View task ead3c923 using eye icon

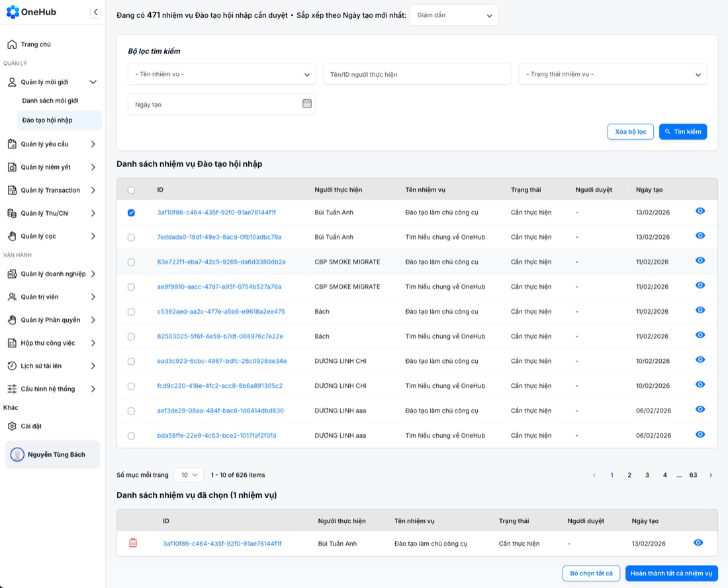[700, 360]
